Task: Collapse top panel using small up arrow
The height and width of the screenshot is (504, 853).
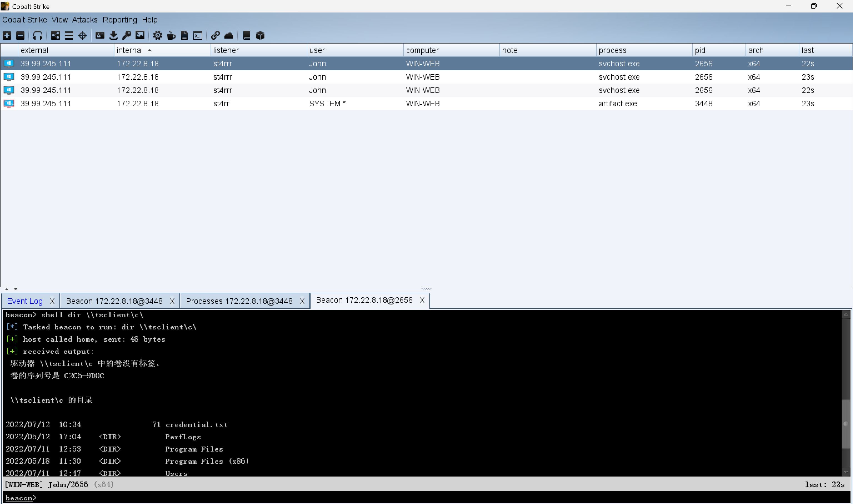Action: (x=7, y=289)
